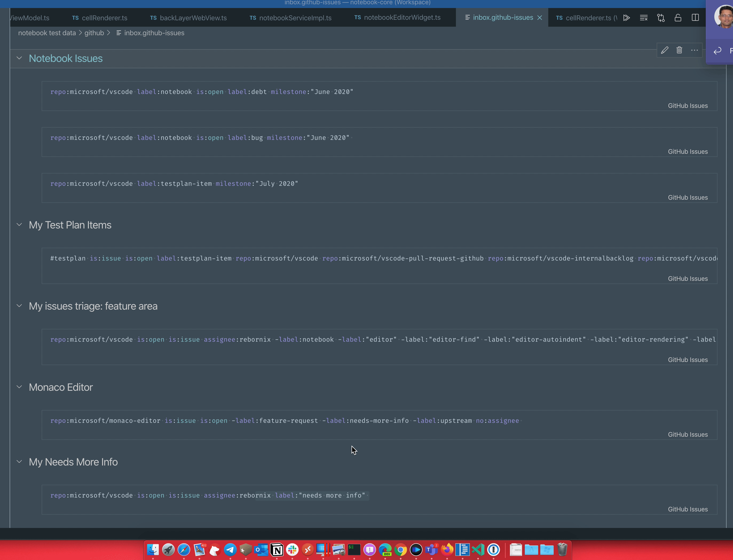Image resolution: width=733 pixels, height=560 pixels.
Task: Focus the label:bug June 2020 query cell
Action: (379, 142)
